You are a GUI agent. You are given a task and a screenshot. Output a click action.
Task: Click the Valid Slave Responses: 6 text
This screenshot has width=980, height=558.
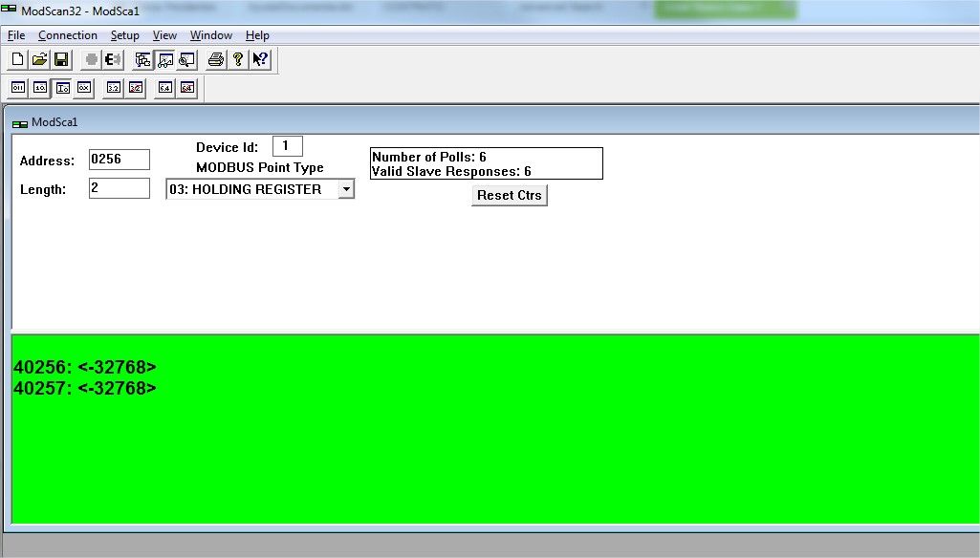[x=451, y=171]
